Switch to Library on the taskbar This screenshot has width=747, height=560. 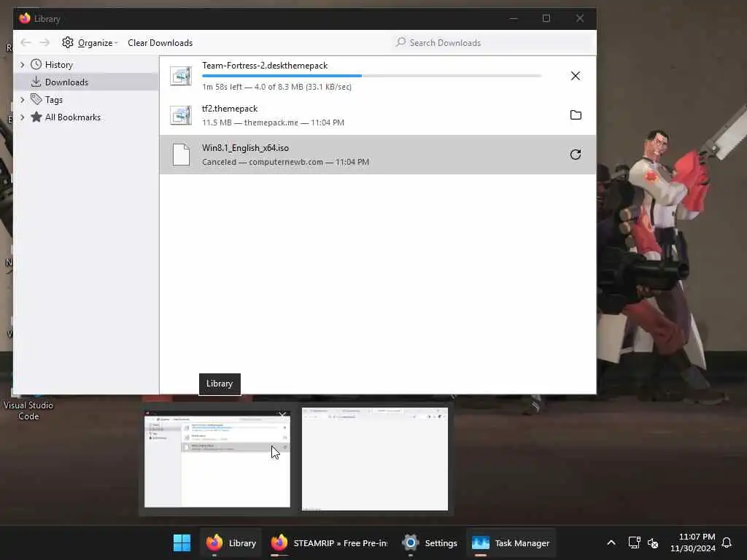point(231,542)
